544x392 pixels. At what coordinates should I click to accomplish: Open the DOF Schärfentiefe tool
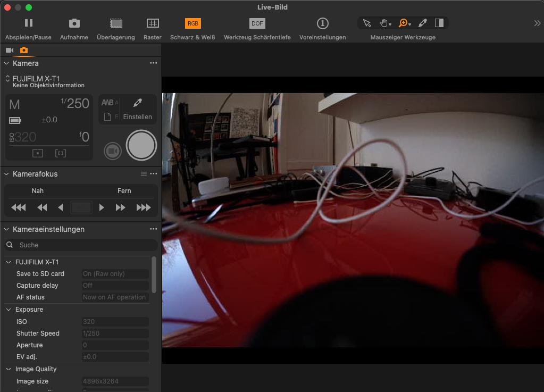[257, 23]
